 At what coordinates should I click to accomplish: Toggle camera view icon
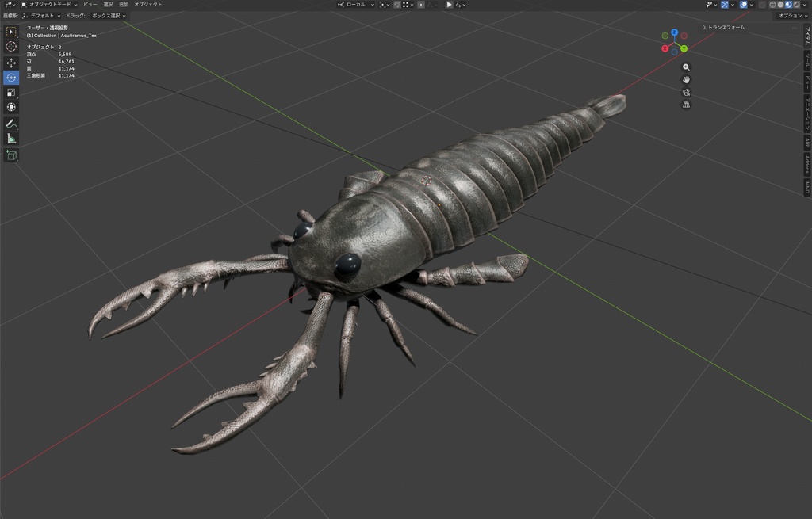(686, 92)
